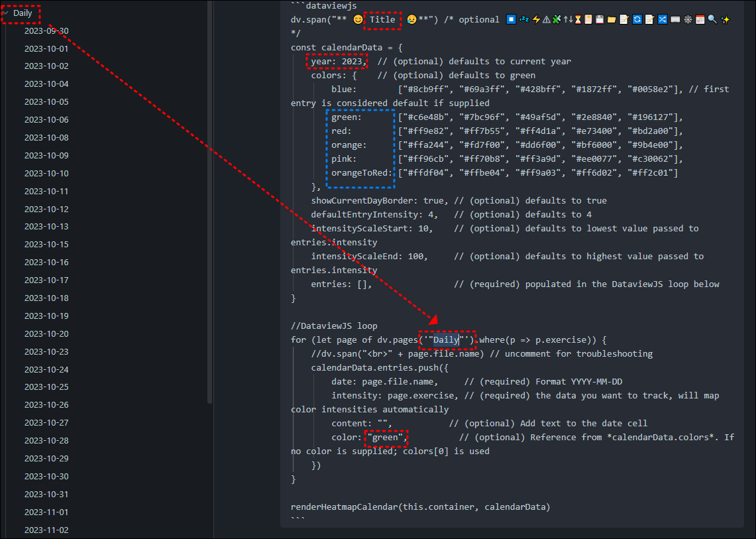The width and height of the screenshot is (756, 539).
Task: Click the sad sweating emoji after Title
Action: [411, 19]
